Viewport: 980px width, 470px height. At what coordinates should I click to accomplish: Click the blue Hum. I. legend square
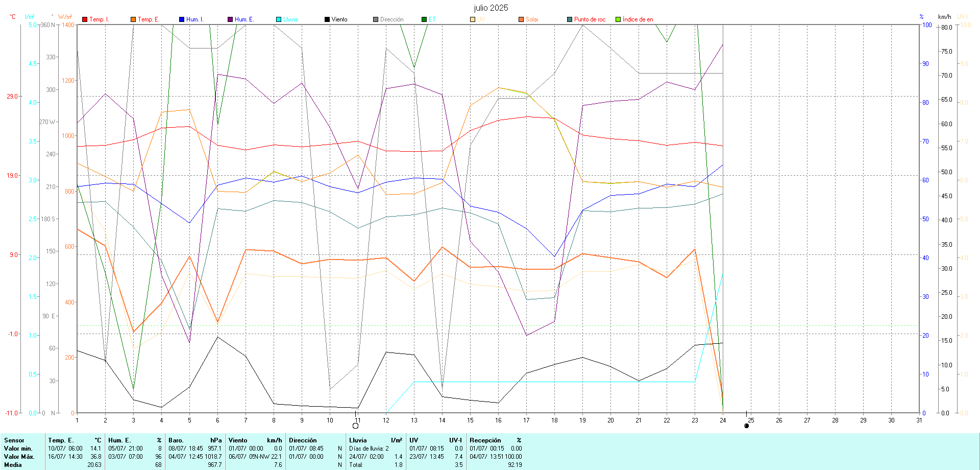[182, 19]
